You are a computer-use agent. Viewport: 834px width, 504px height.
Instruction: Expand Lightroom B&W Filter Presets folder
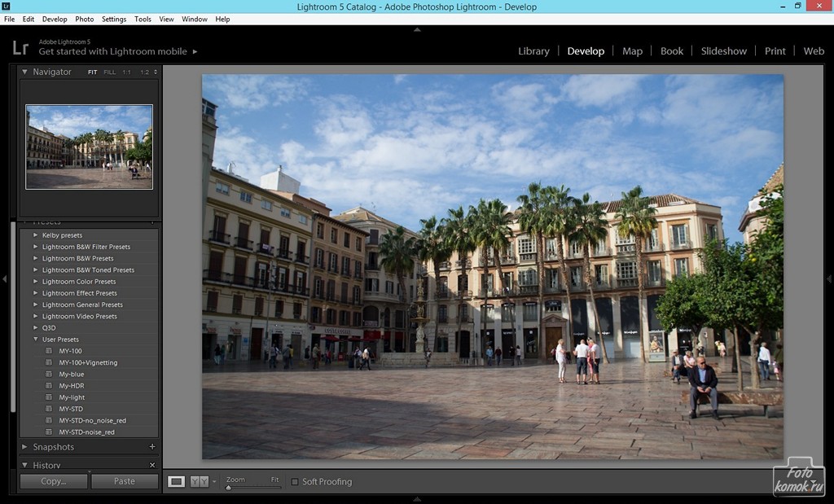click(36, 246)
